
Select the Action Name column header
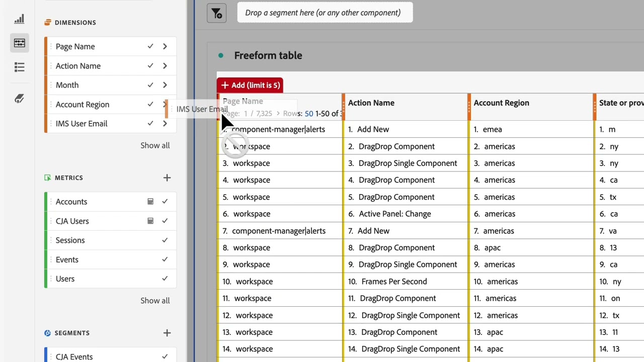click(371, 103)
